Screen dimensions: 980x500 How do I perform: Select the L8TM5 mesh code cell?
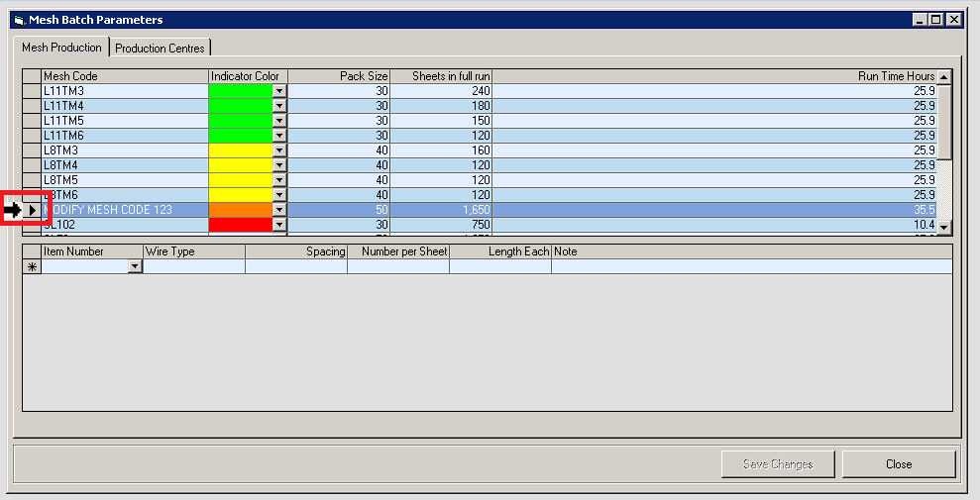125,180
